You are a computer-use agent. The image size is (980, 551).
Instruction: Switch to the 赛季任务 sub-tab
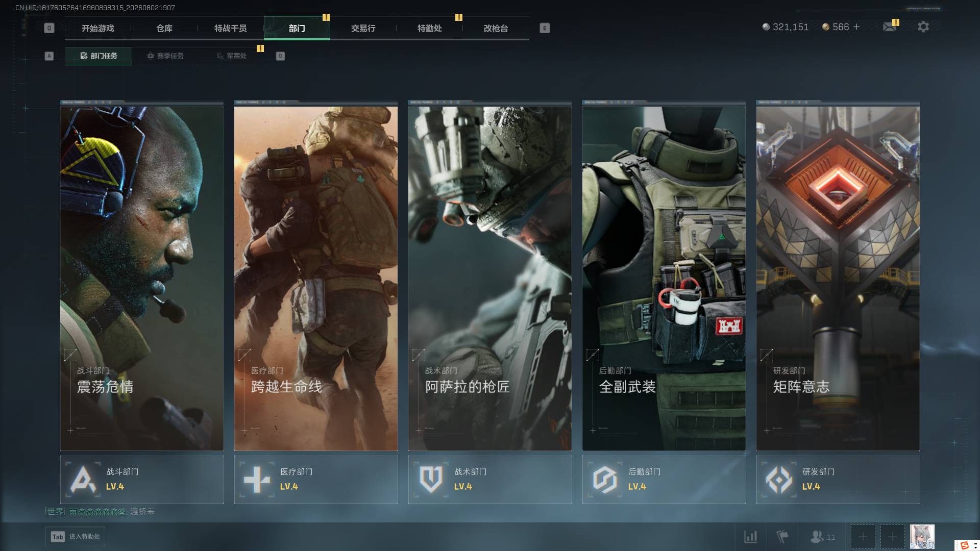pos(165,56)
